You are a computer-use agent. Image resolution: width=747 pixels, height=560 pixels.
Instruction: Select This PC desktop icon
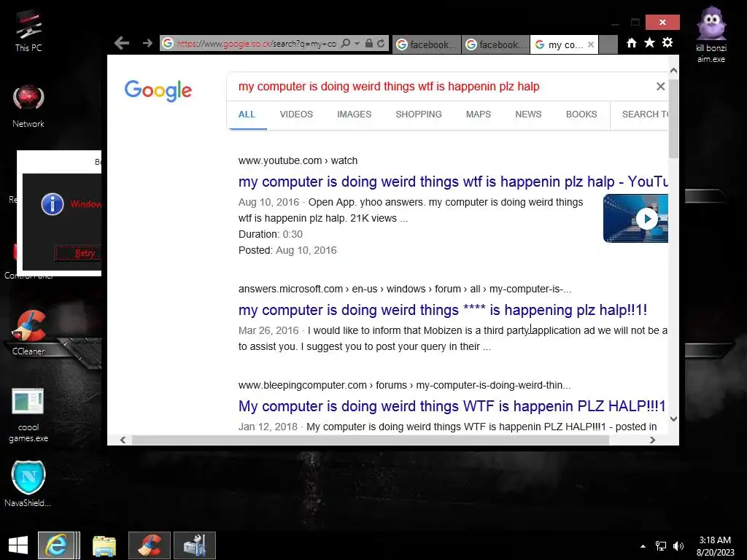pos(28,31)
